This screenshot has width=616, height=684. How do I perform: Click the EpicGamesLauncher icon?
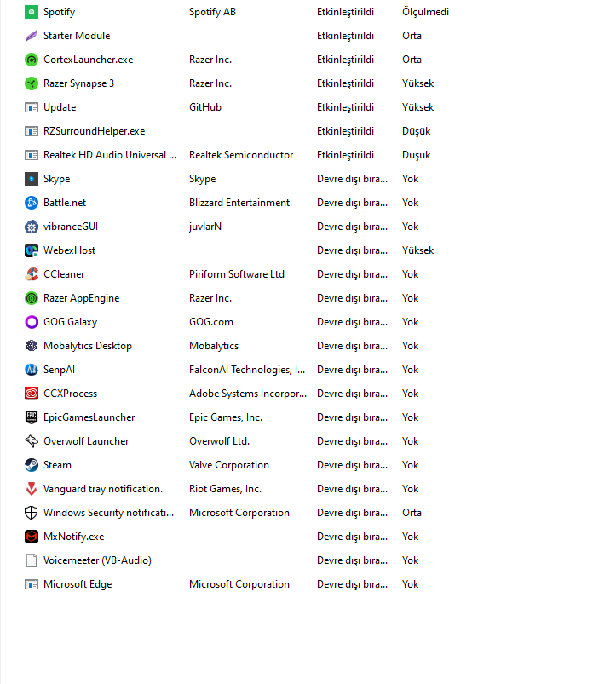point(32,417)
